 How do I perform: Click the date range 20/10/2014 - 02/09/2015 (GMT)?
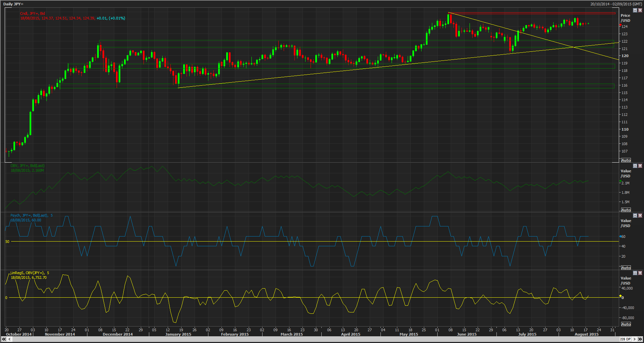point(616,4)
